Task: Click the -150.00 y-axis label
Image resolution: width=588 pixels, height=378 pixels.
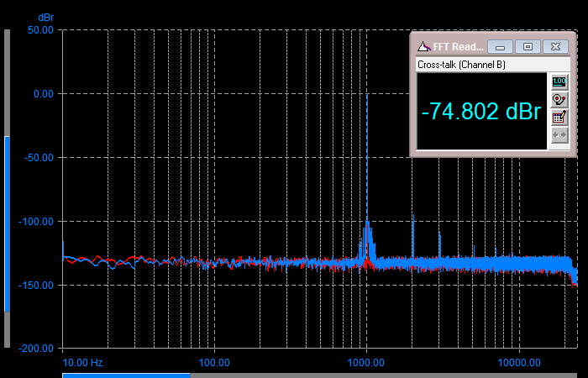Action: pyautogui.click(x=36, y=285)
